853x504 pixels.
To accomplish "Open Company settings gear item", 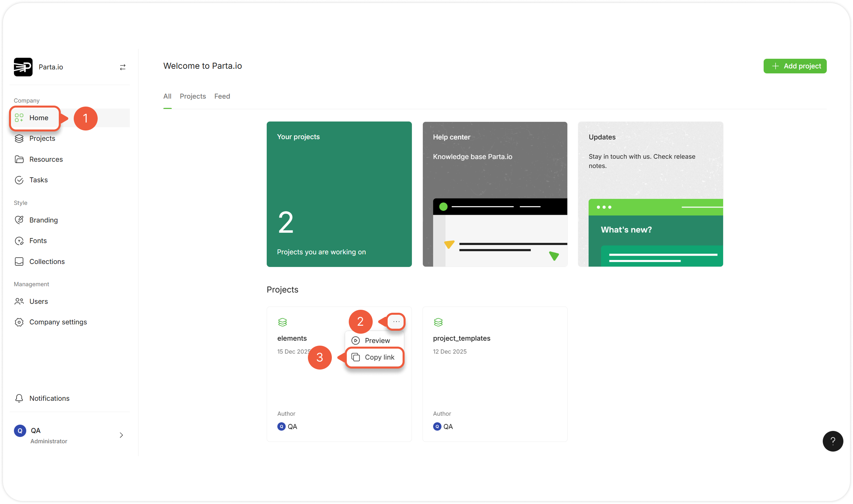I will pyautogui.click(x=58, y=322).
